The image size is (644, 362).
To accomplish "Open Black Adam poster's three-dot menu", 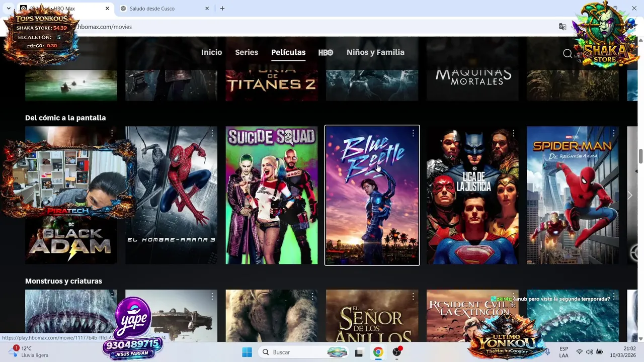I will point(112,133).
